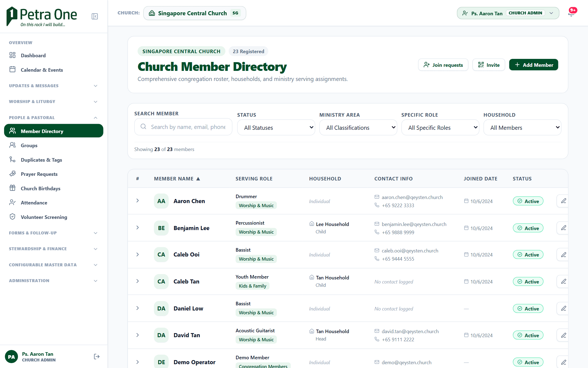This screenshot has width=588, height=368.
Task: Click Aaron Chen's email envelope icon
Action: [x=377, y=197]
